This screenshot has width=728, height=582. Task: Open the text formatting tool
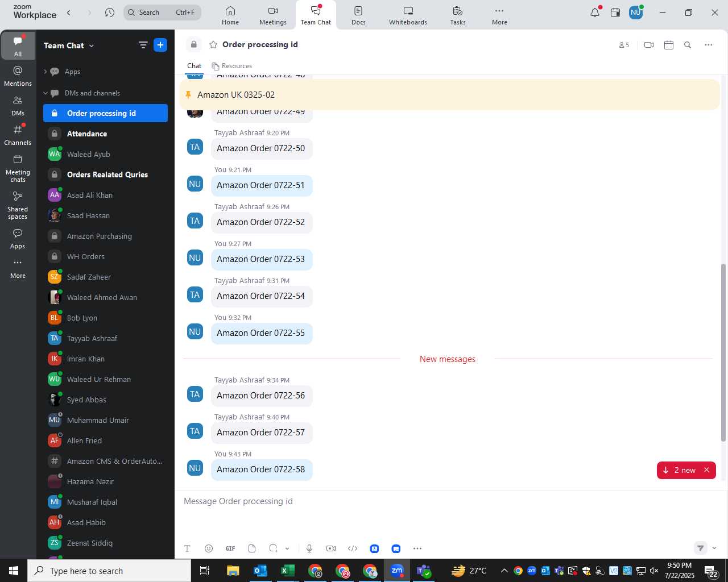click(187, 548)
